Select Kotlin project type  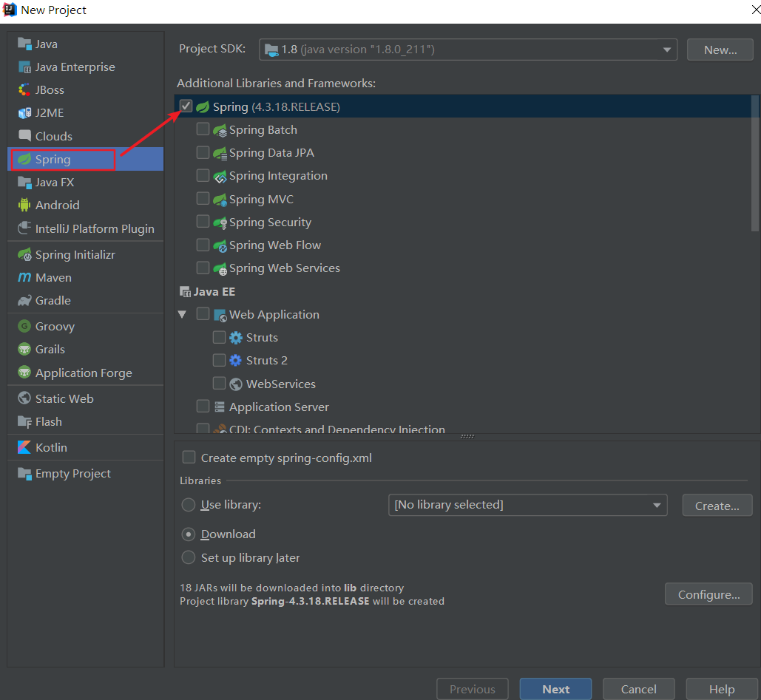tap(86, 447)
